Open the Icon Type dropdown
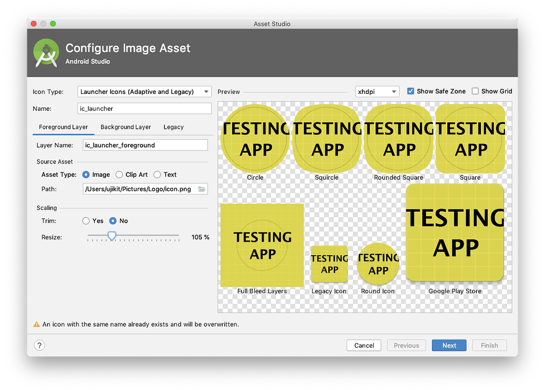This screenshot has width=545, height=392. [144, 91]
